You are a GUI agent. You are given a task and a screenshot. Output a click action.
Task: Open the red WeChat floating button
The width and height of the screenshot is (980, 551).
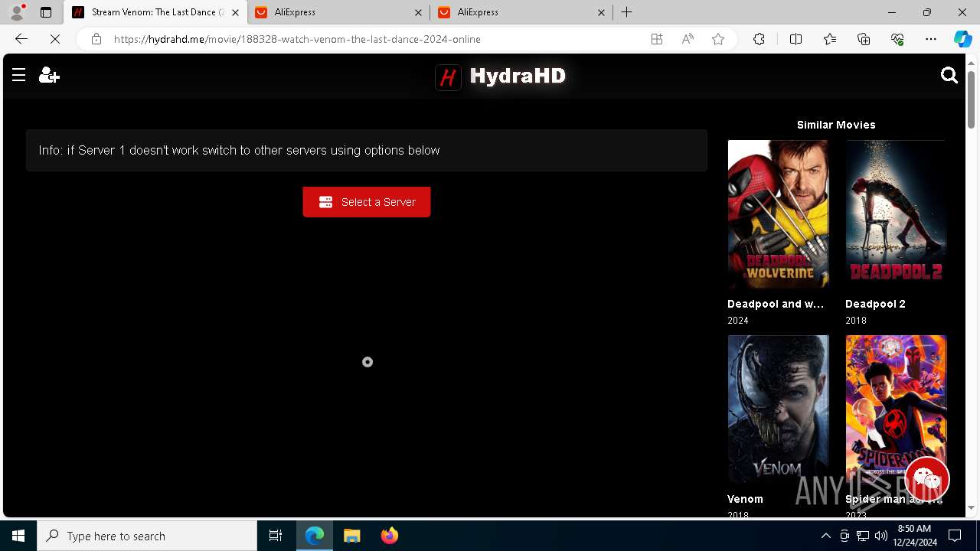[x=927, y=479]
